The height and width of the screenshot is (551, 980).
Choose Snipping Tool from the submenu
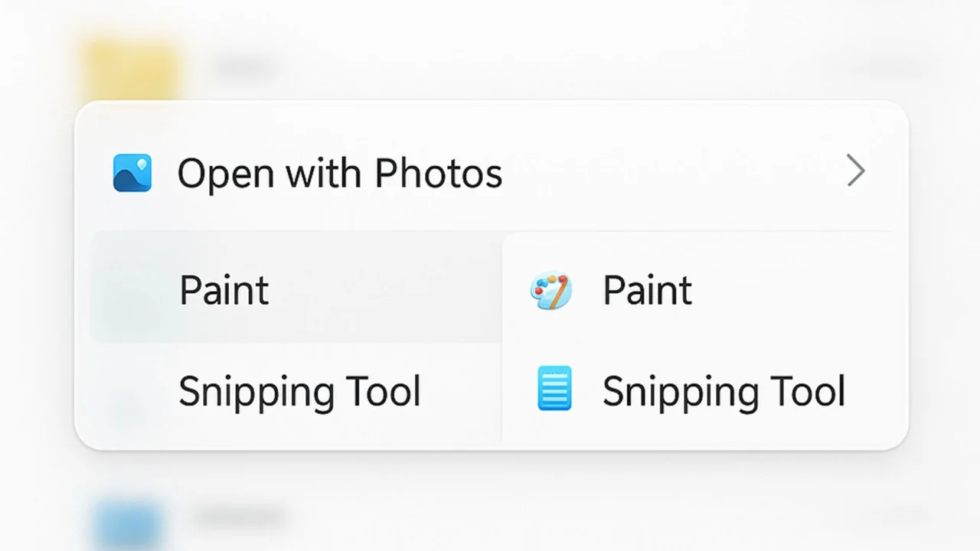tap(723, 390)
